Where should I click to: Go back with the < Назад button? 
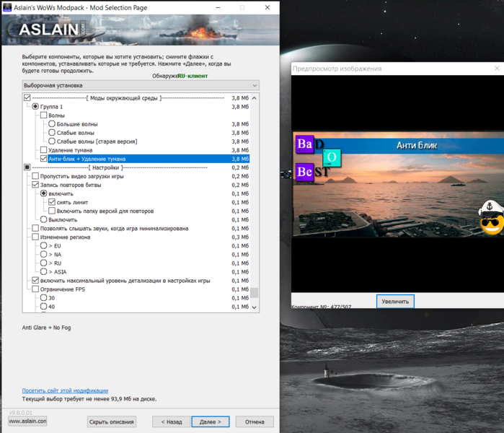(x=172, y=421)
